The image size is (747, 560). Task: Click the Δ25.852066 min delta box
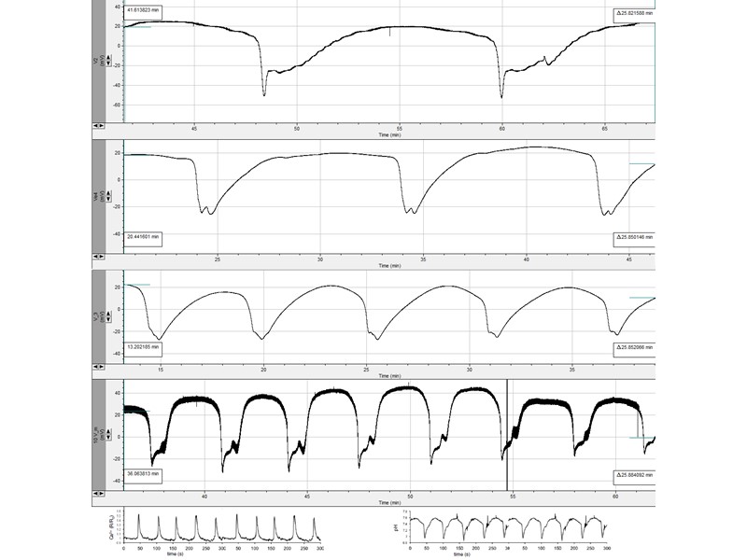pos(634,347)
